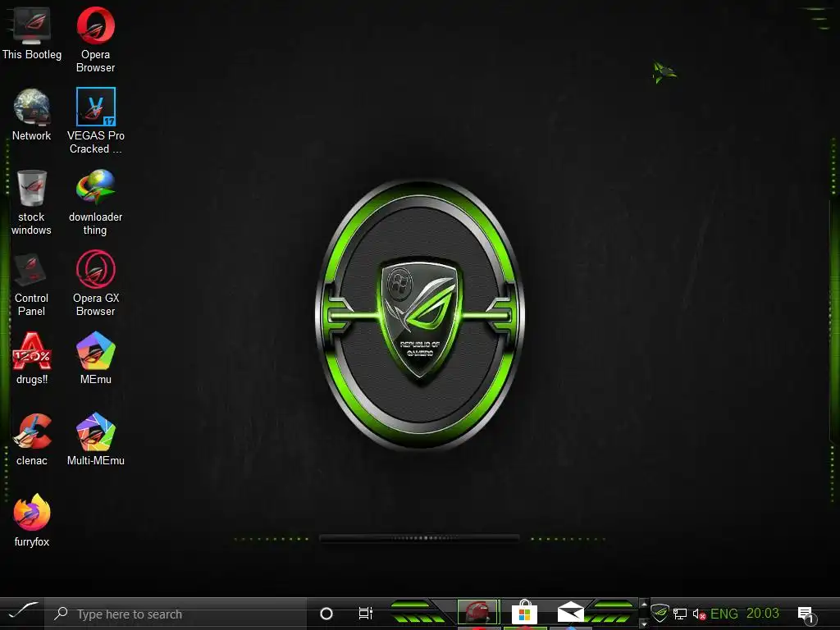Viewport: 840px width, 630px height.
Task: Click the muted volume tray icon
Action: coord(699,614)
